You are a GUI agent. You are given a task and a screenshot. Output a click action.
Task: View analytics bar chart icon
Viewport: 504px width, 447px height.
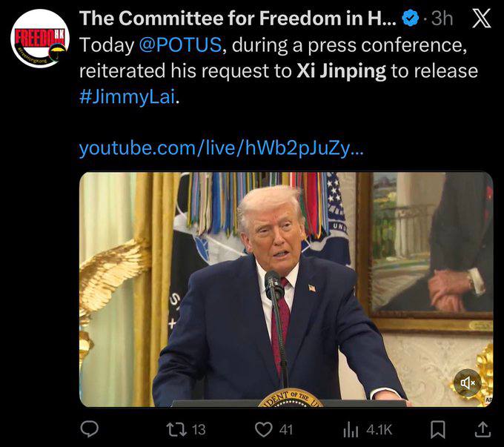pos(351,430)
